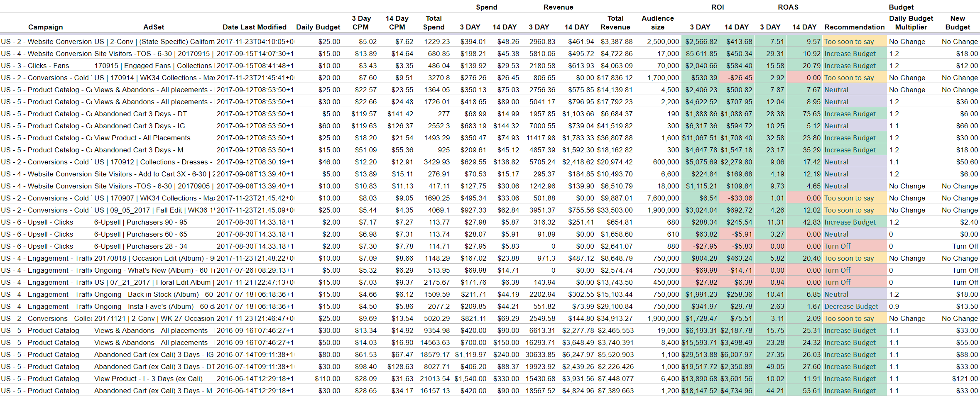Select Turn Off recommendation for Purchasers 28 - 34
Screen dimensions: 980x396
(855, 246)
